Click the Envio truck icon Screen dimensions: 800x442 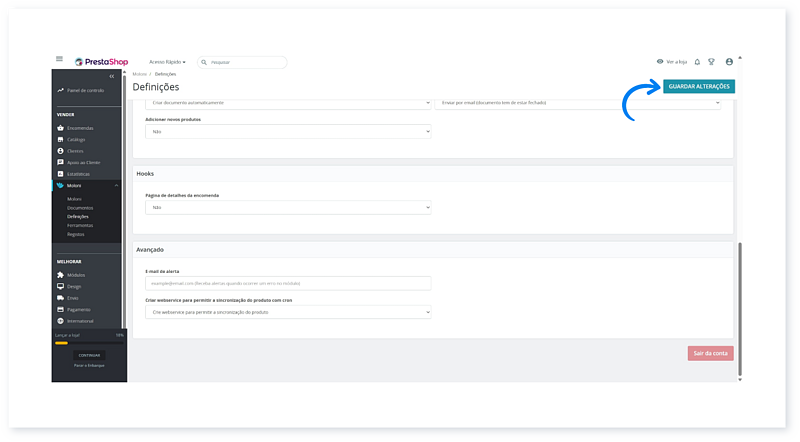point(60,298)
